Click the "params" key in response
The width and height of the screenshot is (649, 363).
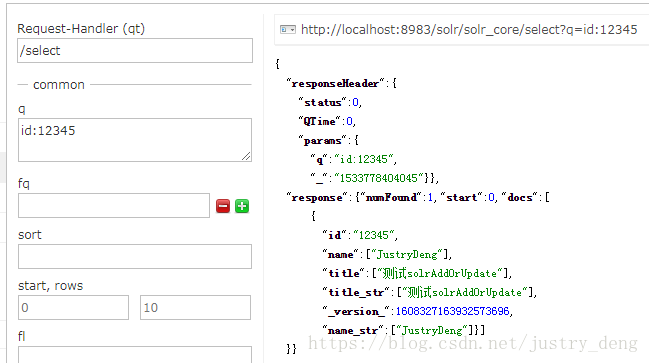(x=322, y=141)
